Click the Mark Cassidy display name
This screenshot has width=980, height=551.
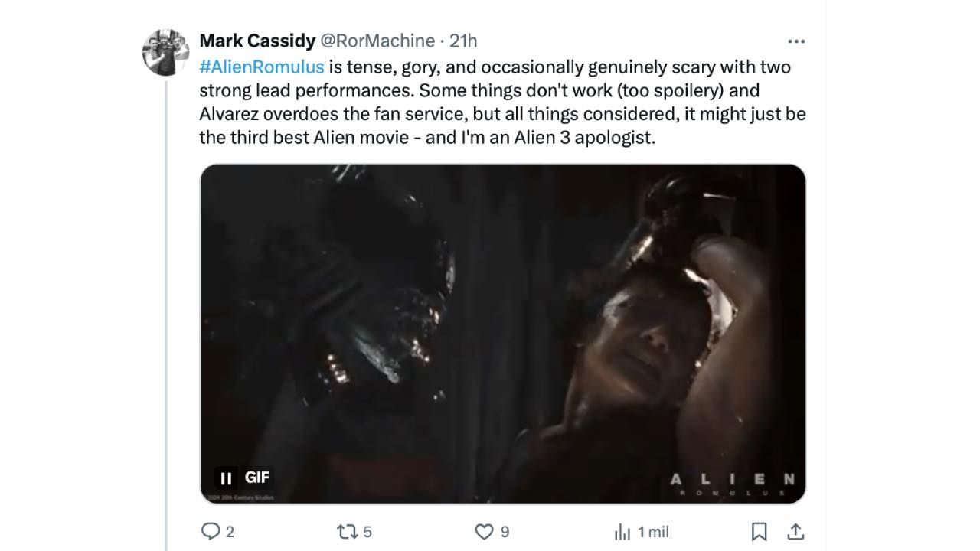pyautogui.click(x=257, y=41)
